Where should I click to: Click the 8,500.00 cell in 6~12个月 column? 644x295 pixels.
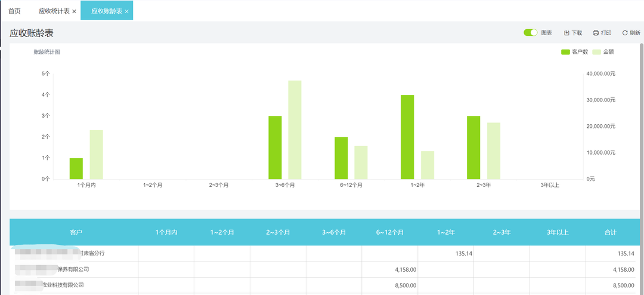(405, 285)
